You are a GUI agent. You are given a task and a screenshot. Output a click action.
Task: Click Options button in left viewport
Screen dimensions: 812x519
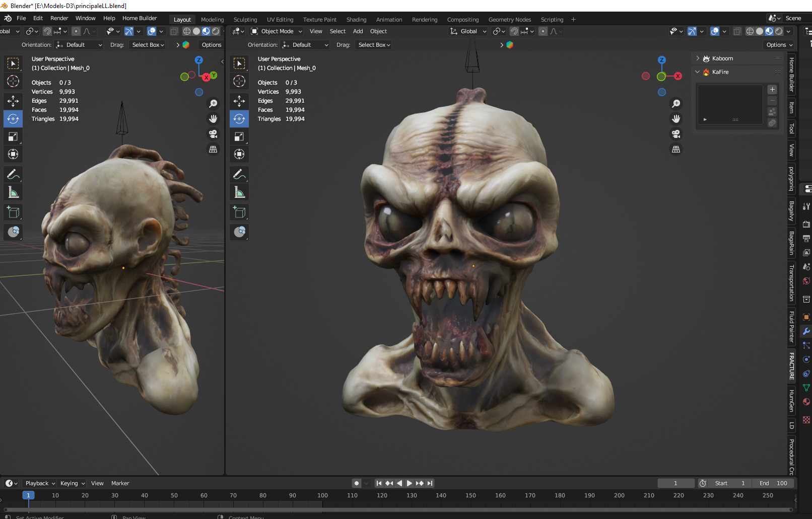click(212, 45)
